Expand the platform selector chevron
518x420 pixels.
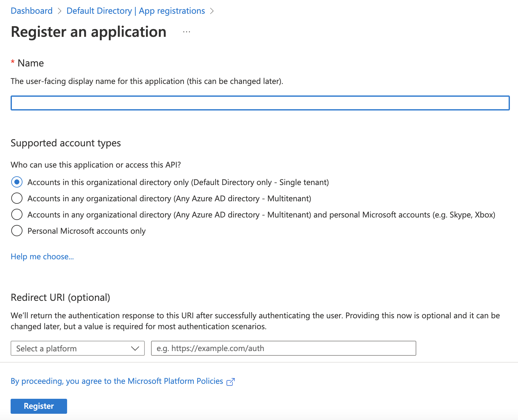click(x=135, y=348)
